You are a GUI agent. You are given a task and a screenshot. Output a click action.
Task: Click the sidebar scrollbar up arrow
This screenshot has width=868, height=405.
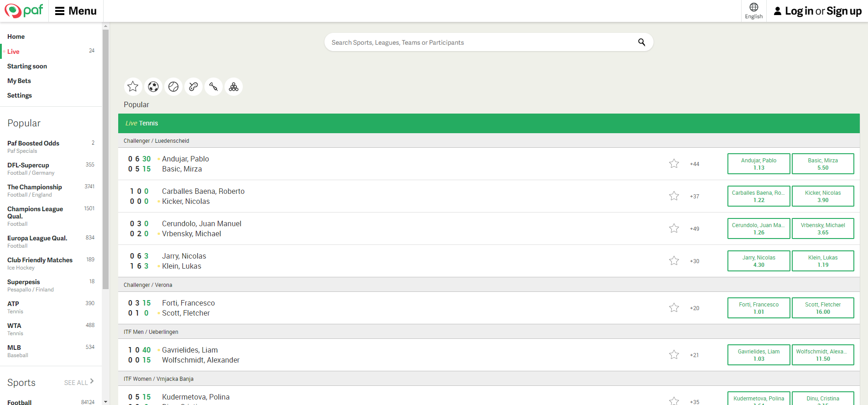coord(105,26)
